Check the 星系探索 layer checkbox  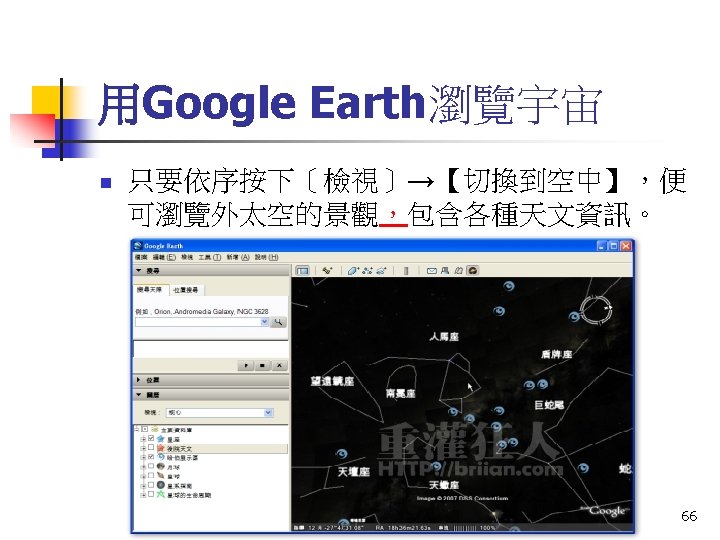tap(151, 485)
